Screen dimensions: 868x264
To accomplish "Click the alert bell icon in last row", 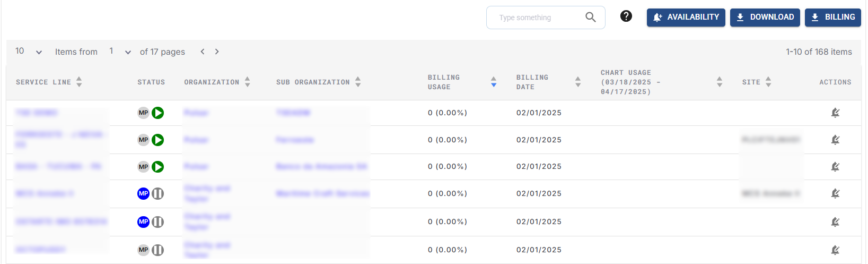I will [835, 250].
